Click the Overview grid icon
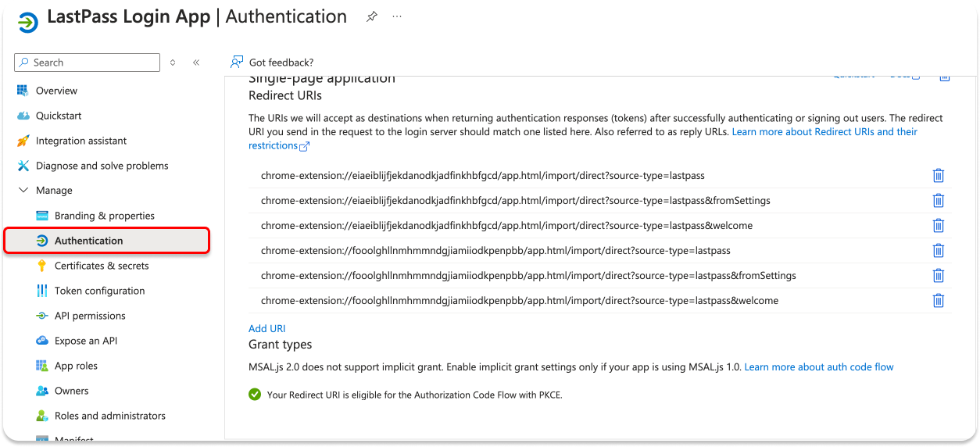The height and width of the screenshot is (447, 980). (x=23, y=91)
